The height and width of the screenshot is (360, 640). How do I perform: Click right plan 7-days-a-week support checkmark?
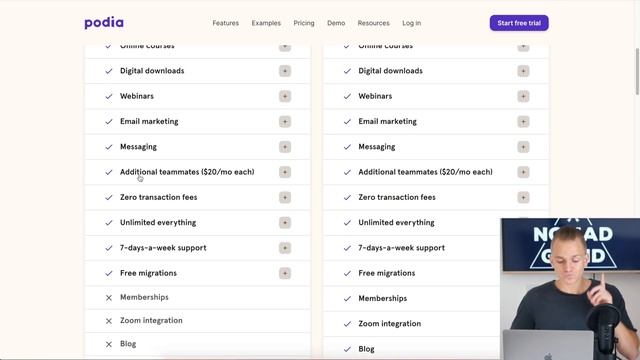(347, 248)
